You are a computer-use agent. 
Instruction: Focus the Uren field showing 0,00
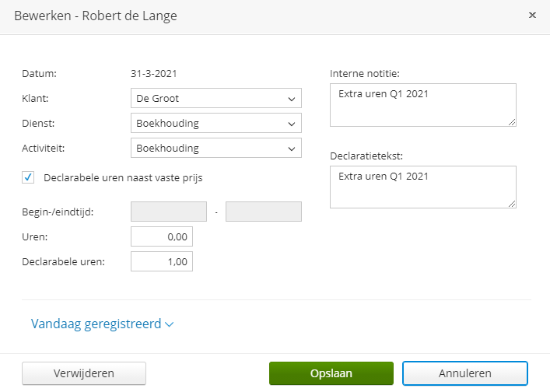tap(162, 236)
